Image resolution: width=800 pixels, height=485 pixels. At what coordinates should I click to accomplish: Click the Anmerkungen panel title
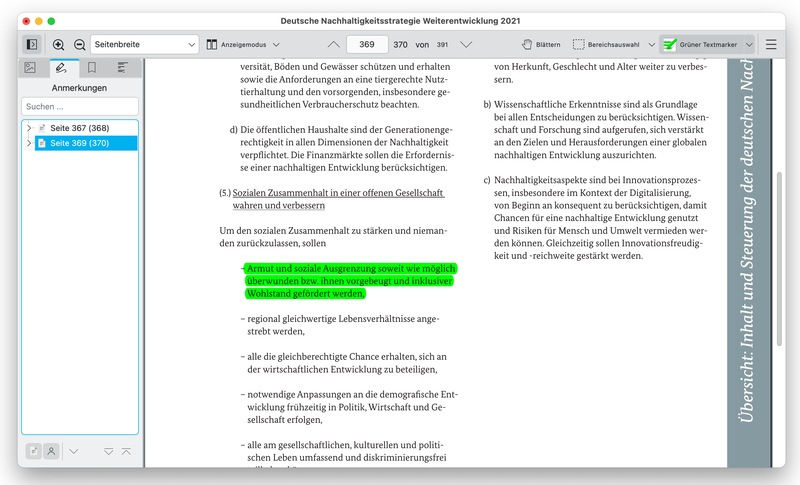(80, 88)
